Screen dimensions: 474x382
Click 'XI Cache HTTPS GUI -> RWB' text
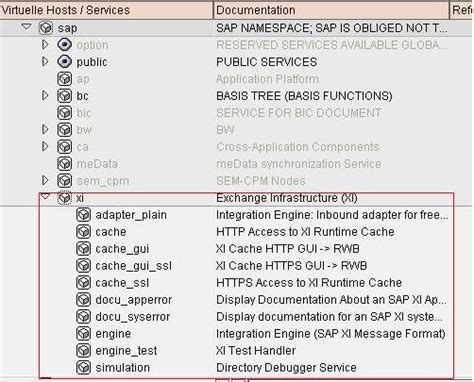coord(291,266)
